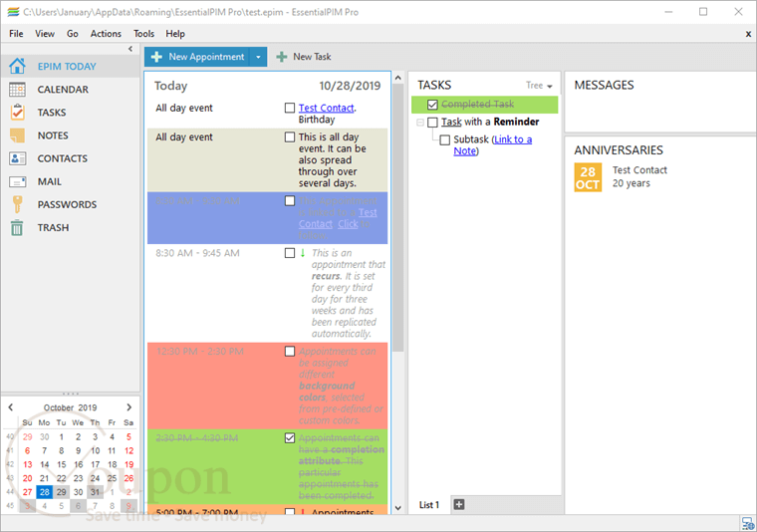This screenshot has height=532, width=757.
Task: Click the EssentialPIM app icon in title bar
Action: click(x=13, y=12)
